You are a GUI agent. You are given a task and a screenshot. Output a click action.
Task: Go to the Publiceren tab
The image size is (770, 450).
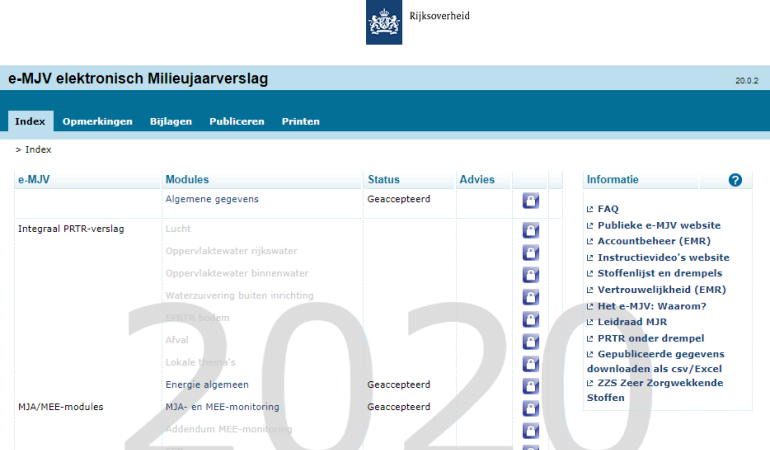(237, 121)
